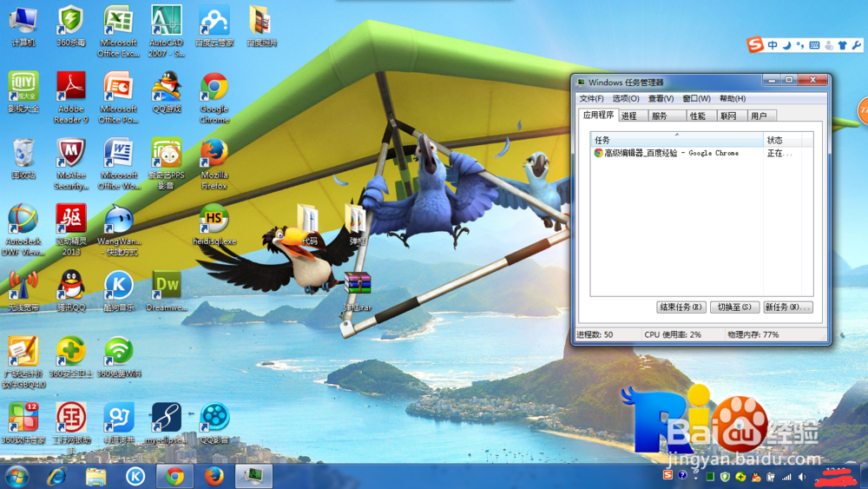Screen dimensions: 868x489
Task: Switch to the 性能 tab
Action: coord(701,116)
